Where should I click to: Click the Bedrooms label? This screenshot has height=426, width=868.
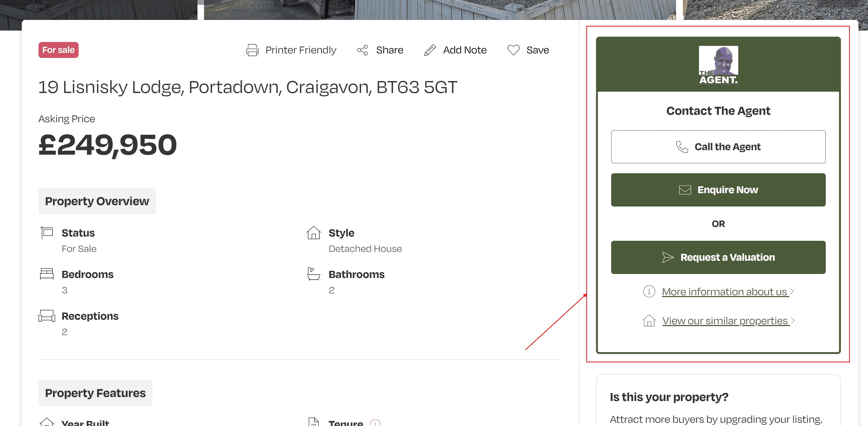click(x=87, y=274)
